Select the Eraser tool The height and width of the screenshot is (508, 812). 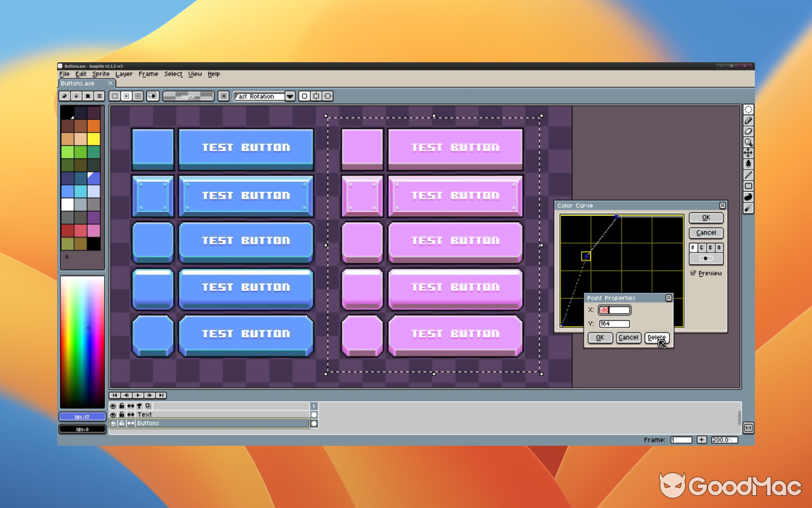pyautogui.click(x=749, y=131)
